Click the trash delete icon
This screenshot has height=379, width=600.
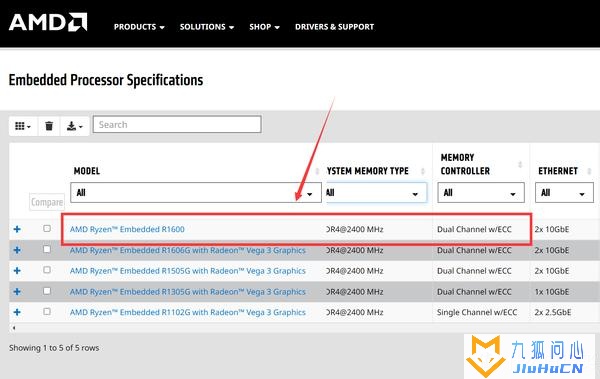click(x=49, y=126)
